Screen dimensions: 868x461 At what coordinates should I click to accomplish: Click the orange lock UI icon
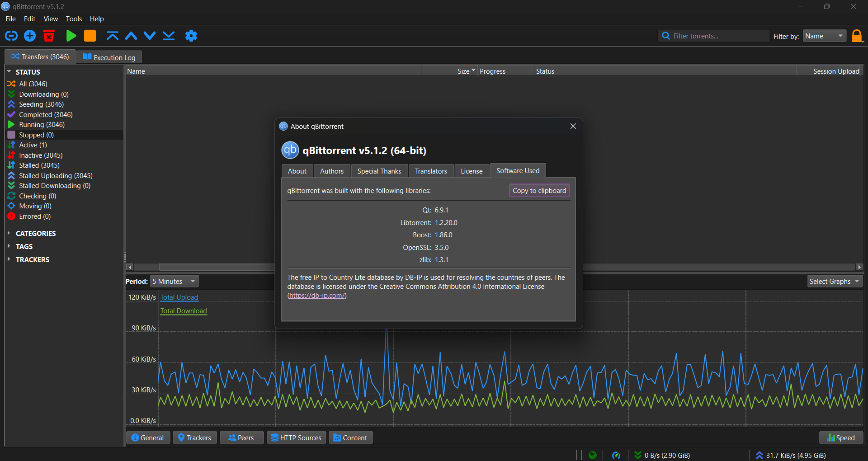pyautogui.click(x=856, y=36)
